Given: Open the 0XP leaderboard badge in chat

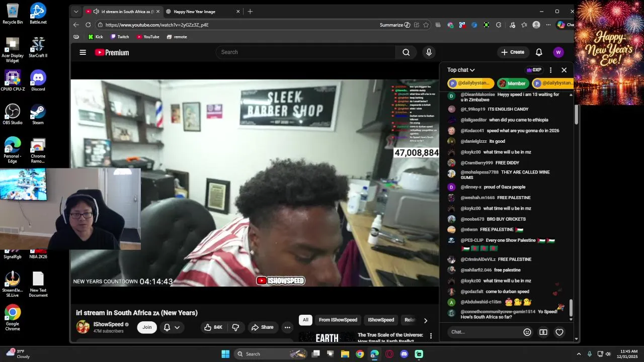Looking at the screenshot, I should pos(533,70).
